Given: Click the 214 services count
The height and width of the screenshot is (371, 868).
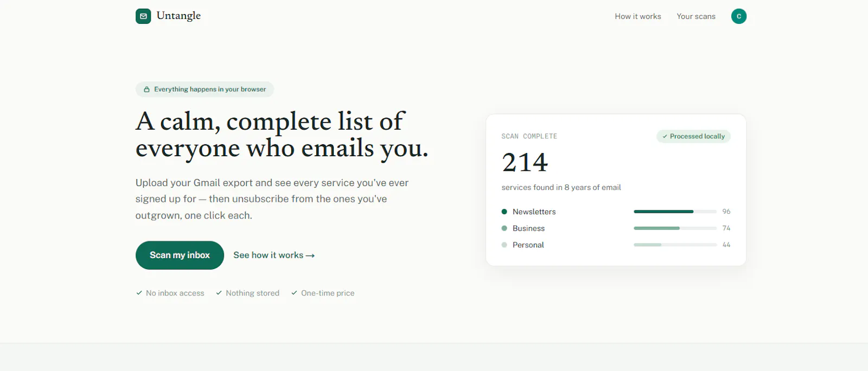Looking at the screenshot, I should [525, 162].
